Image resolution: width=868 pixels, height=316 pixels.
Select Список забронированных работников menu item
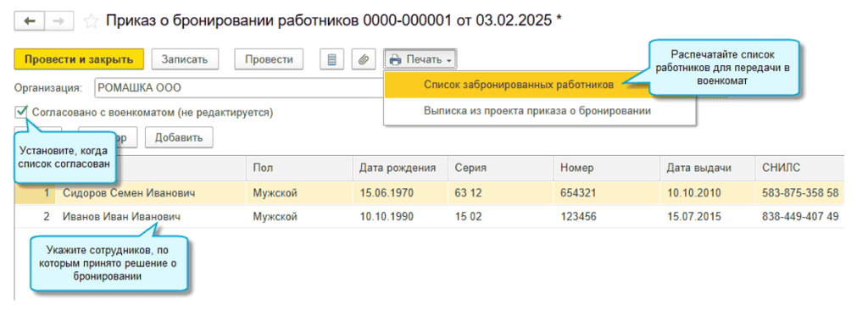coord(519,85)
